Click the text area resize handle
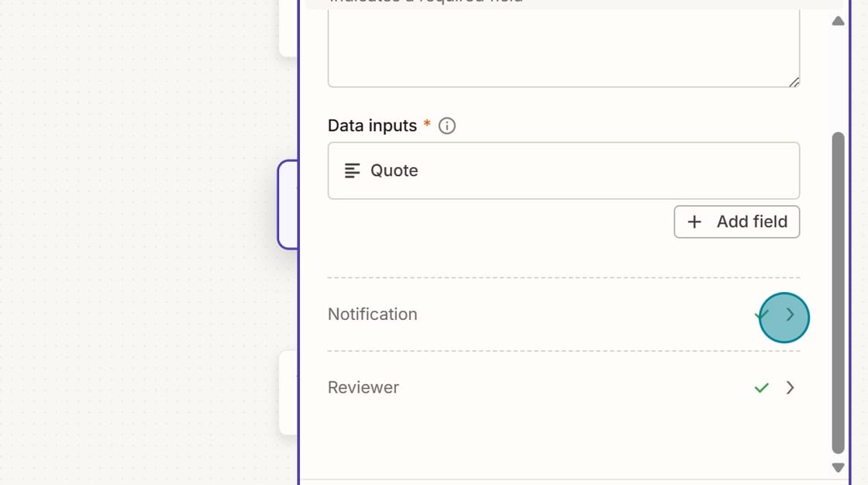This screenshot has height=485, width=868. [x=795, y=81]
